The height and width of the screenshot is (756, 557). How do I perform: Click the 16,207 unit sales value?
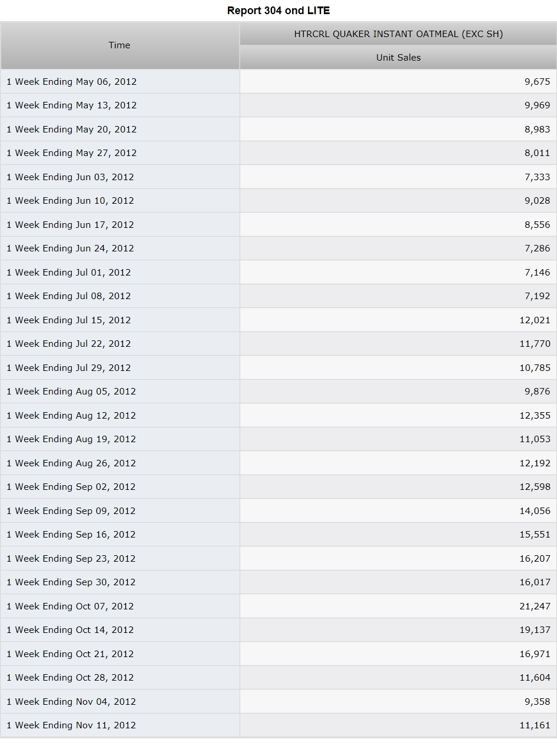[535, 558]
